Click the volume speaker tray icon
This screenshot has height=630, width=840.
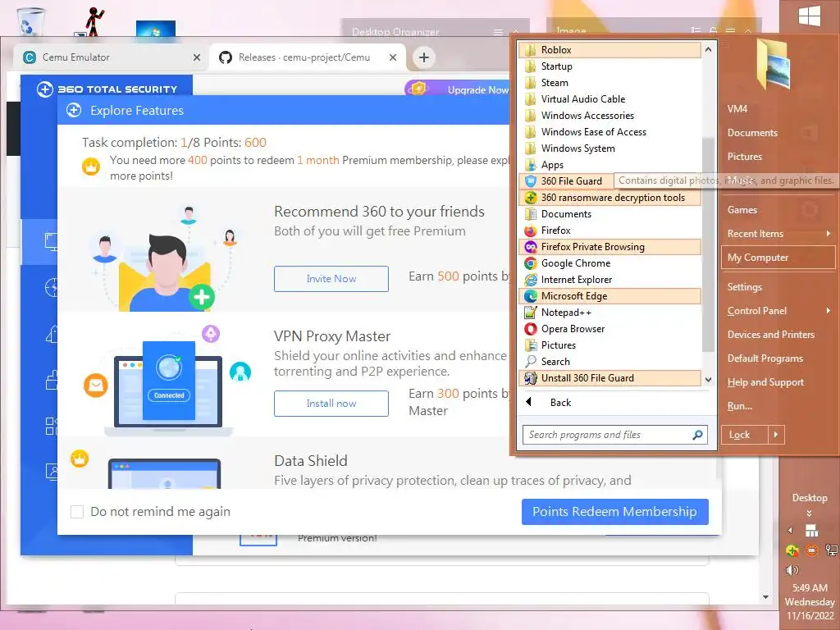pos(792,570)
